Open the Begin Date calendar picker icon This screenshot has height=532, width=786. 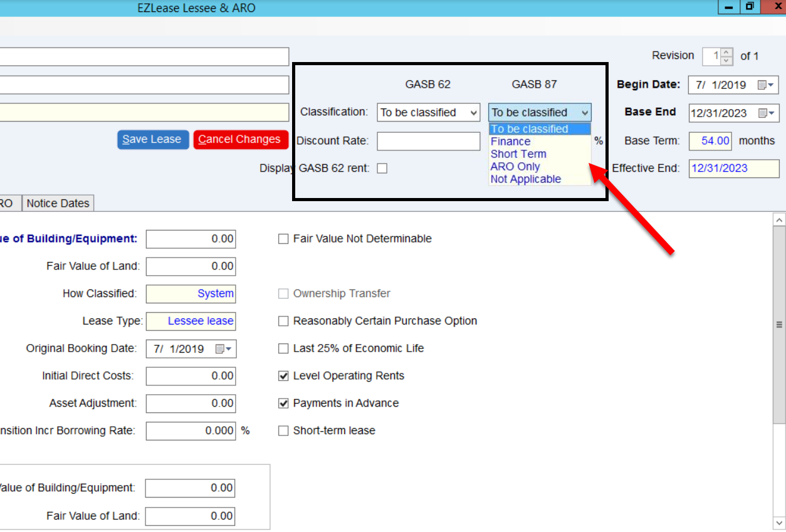tap(766, 85)
